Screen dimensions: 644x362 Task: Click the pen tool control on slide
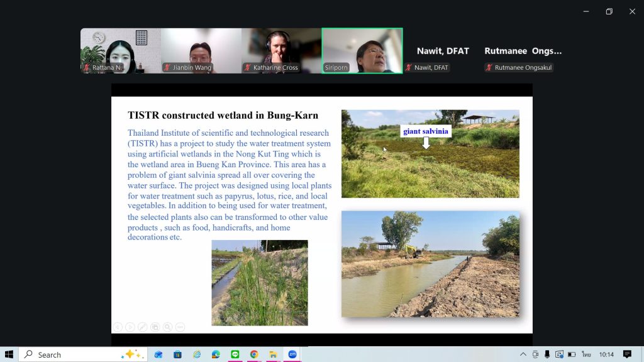(x=143, y=327)
